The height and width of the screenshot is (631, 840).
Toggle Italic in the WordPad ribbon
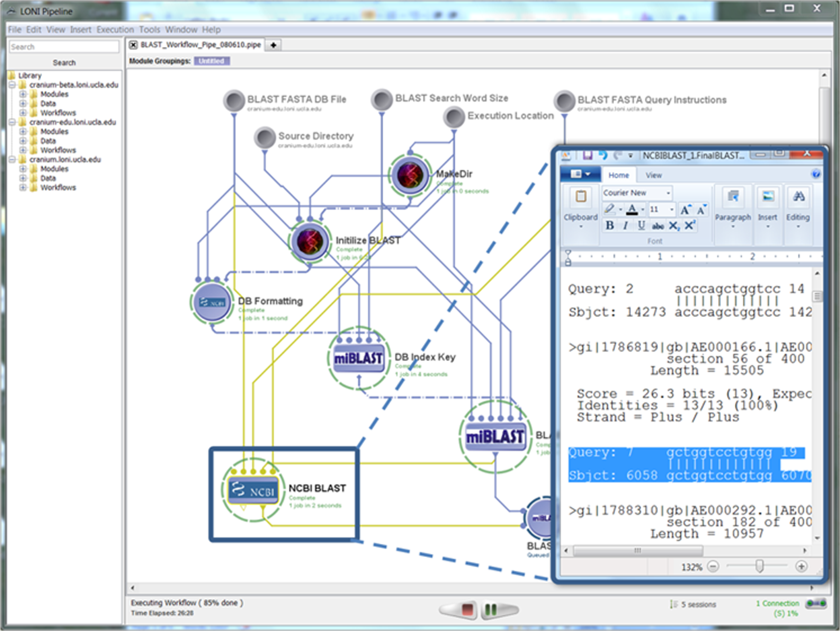[625, 225]
